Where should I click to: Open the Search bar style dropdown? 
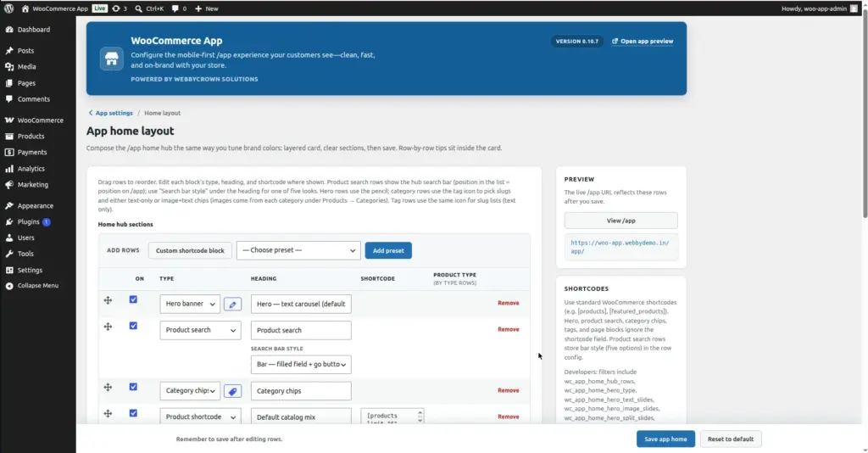301,365
